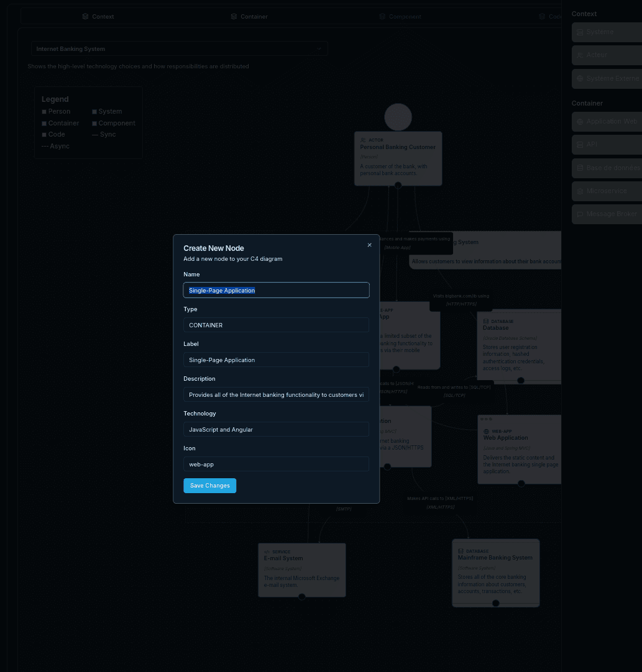Click the Single-Page Application Name field
The width and height of the screenshot is (642, 672).
pyautogui.click(x=276, y=290)
